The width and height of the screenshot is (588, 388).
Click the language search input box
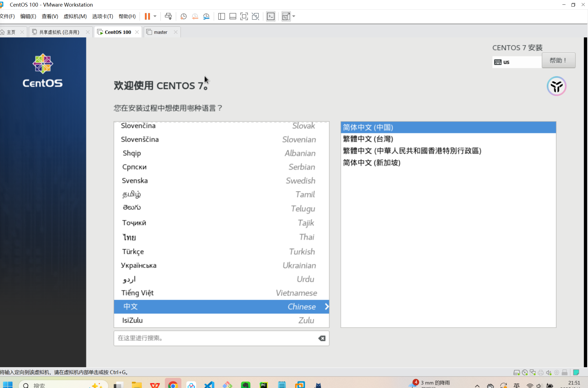coord(215,338)
